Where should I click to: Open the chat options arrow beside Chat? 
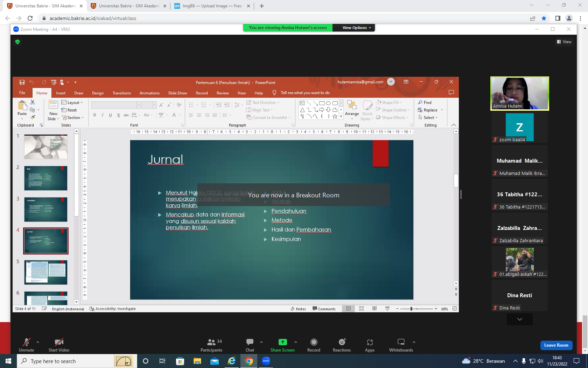[261, 342]
